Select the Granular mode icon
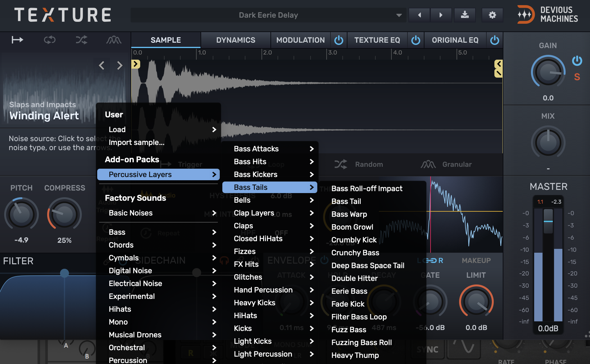The width and height of the screenshot is (590, 364). tap(114, 40)
